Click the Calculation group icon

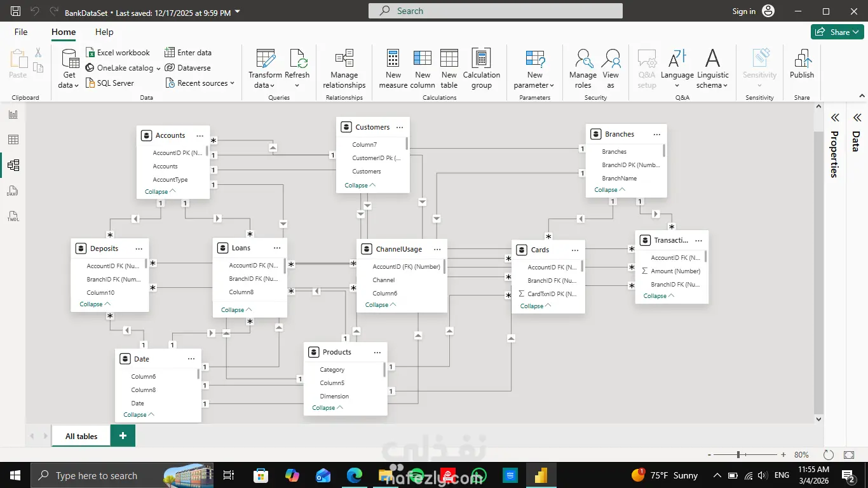point(481,60)
